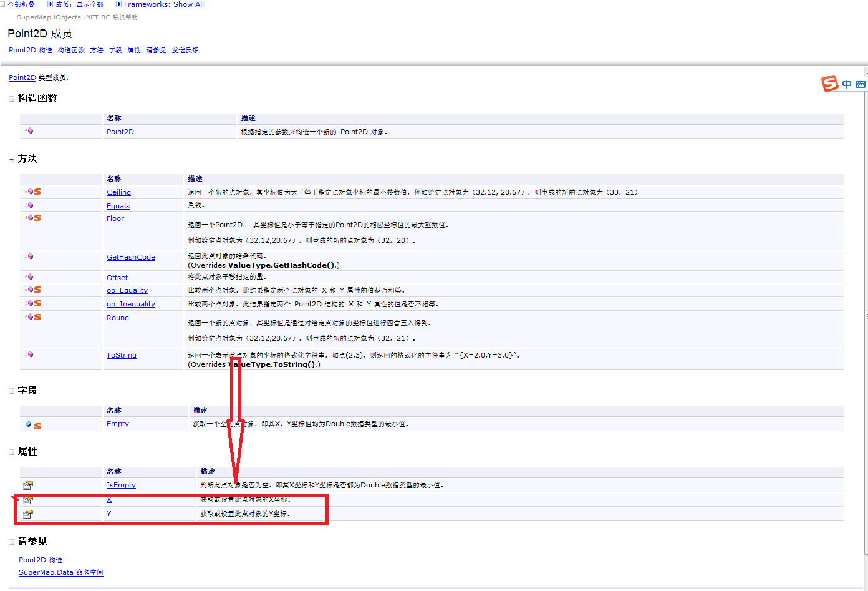This screenshot has height=591, width=868.
Task: Click the Point2D 成员 page title
Action: (x=40, y=34)
